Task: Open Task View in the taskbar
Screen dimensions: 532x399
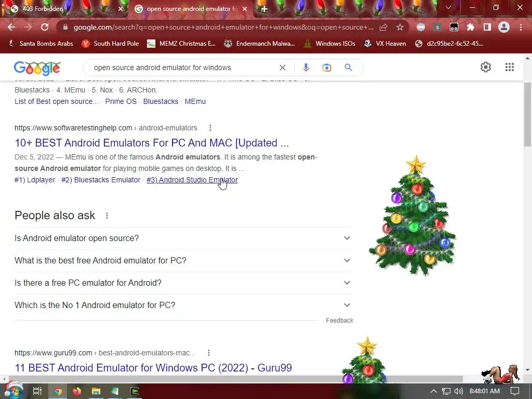Action: point(37,391)
